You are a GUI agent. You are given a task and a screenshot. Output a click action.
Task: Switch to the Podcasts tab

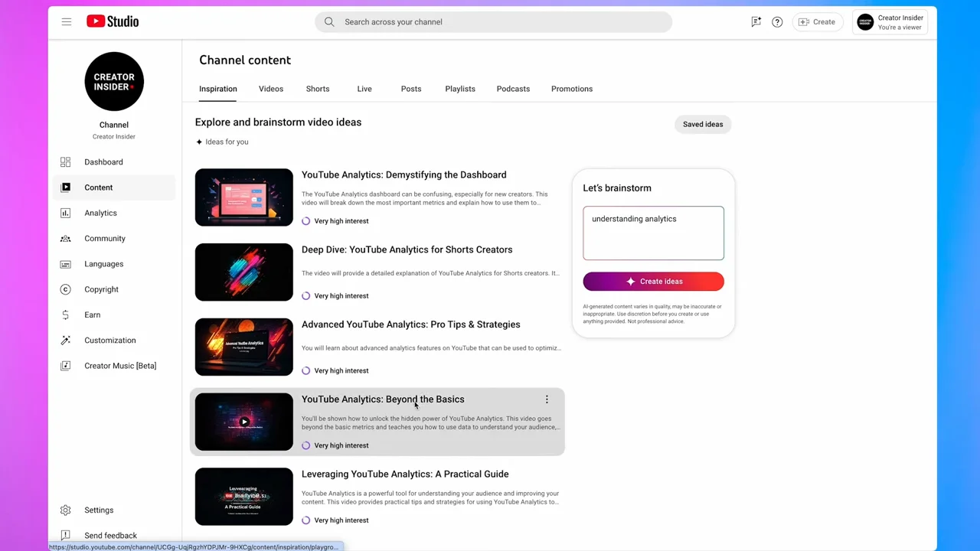[x=513, y=89]
